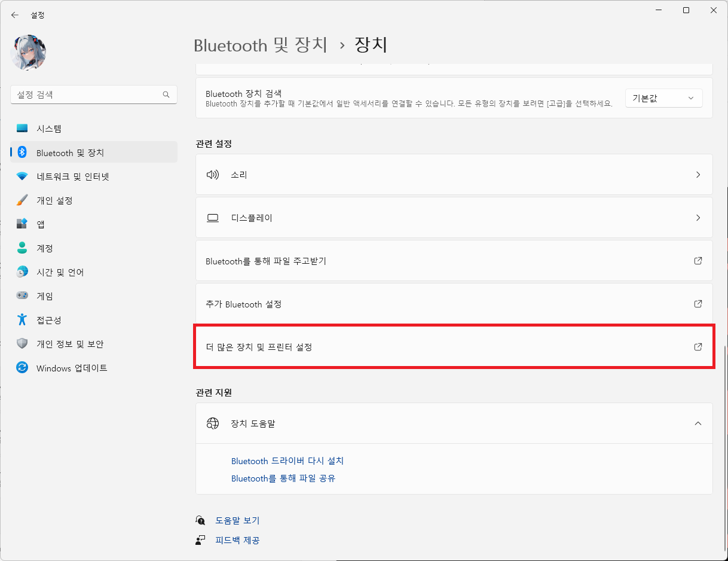Click external link icon for 추가 Bluetooth 설정
728x561 pixels.
[698, 304]
